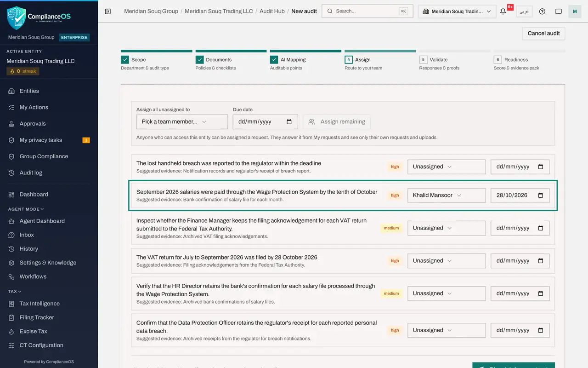588x368 pixels.
Task: Go to Documents step
Action: pyautogui.click(x=231, y=60)
